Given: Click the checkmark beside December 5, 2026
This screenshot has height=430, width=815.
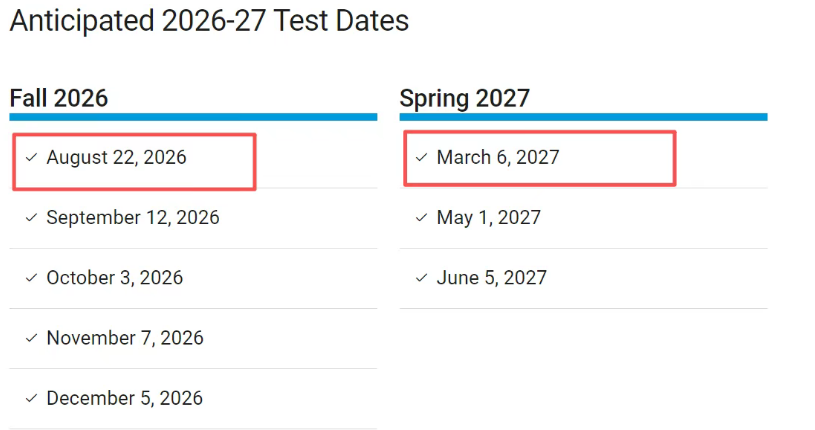Looking at the screenshot, I should tap(31, 398).
